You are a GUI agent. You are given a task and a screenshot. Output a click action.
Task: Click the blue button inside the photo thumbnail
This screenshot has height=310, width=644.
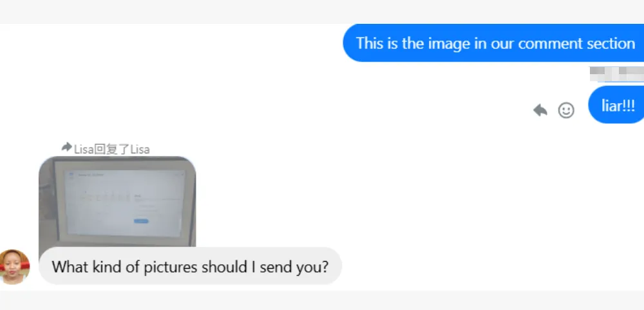pyautogui.click(x=141, y=221)
